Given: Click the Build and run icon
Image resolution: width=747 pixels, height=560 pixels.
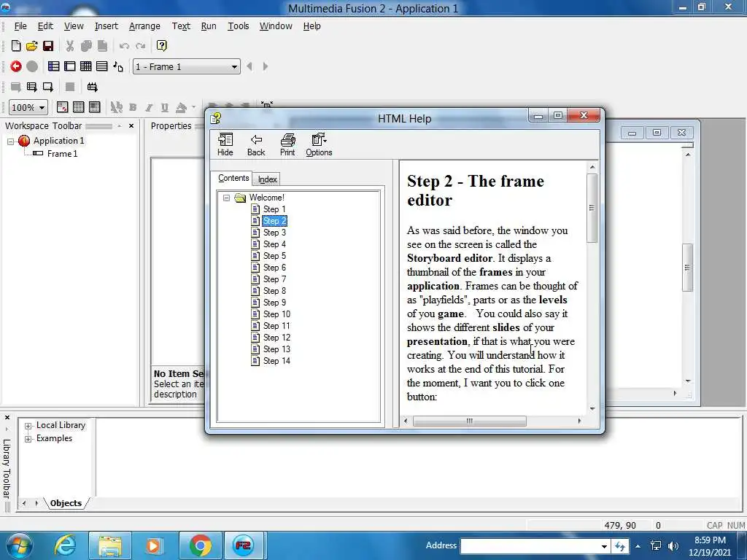Looking at the screenshot, I should coord(92,87).
